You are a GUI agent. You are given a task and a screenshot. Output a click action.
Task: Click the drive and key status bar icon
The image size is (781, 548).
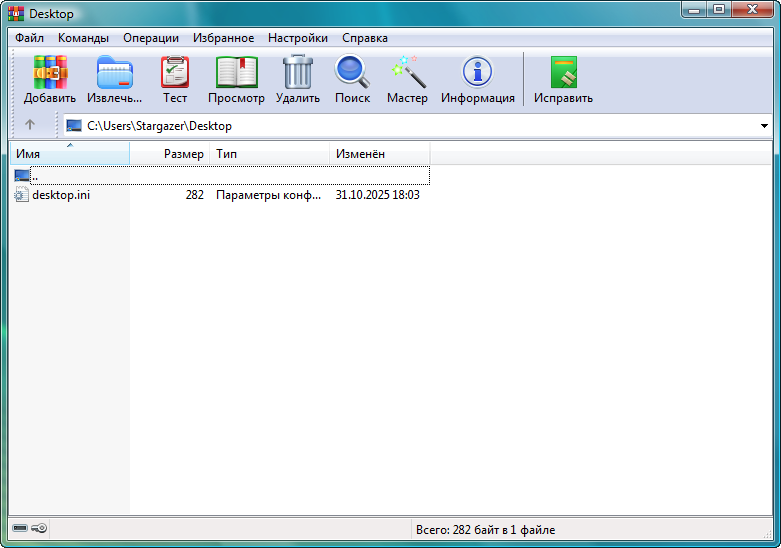[x=29, y=529]
